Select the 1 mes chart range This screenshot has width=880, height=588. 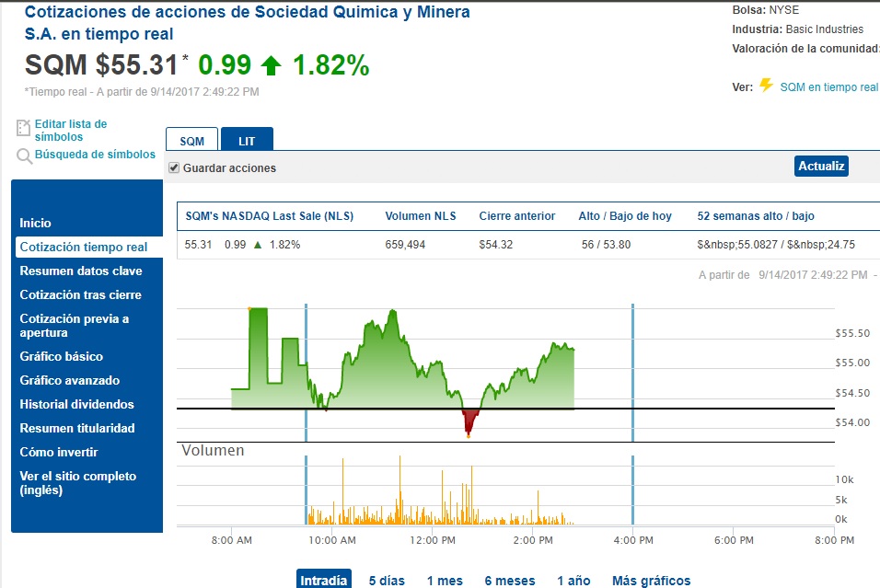(445, 581)
